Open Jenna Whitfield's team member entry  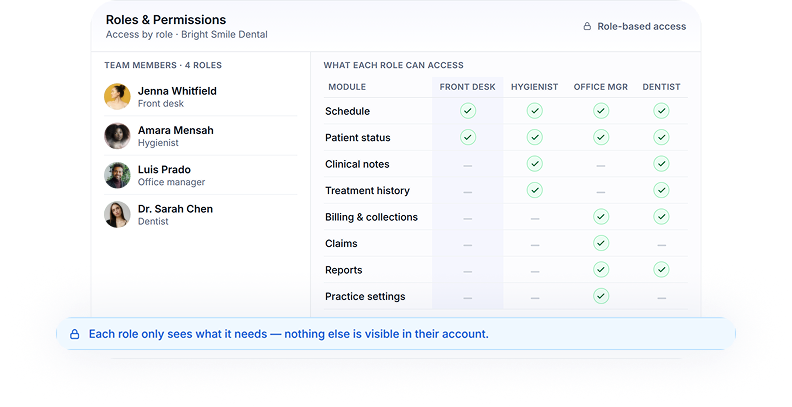(x=201, y=96)
